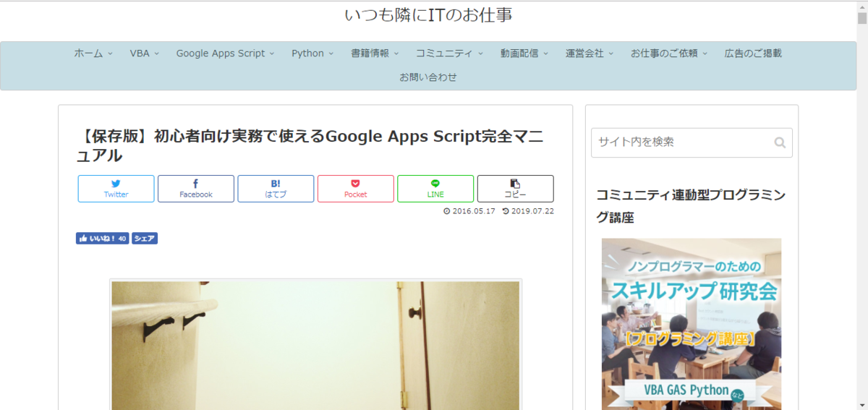
Task: Go to the お問い合わせ page
Action: 428,77
